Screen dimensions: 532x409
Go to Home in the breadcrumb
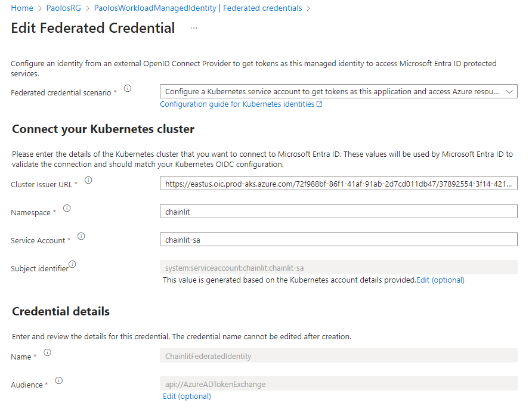(22, 8)
